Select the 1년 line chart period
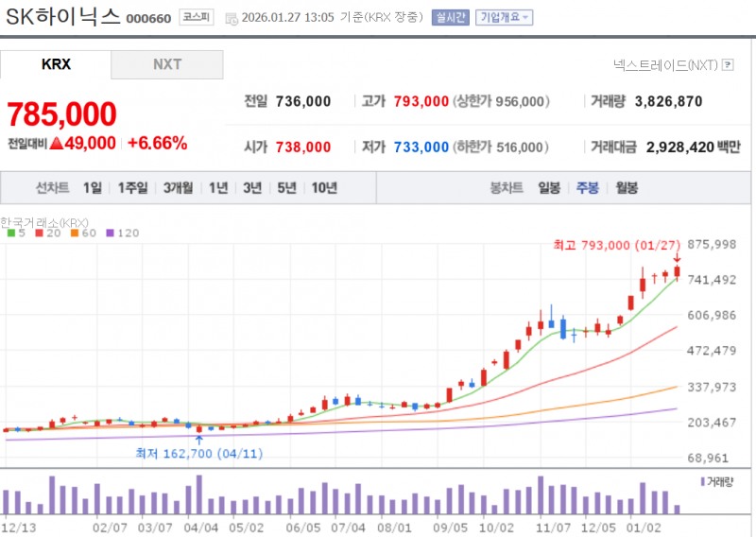This screenshot has height=537, width=756. (218, 188)
